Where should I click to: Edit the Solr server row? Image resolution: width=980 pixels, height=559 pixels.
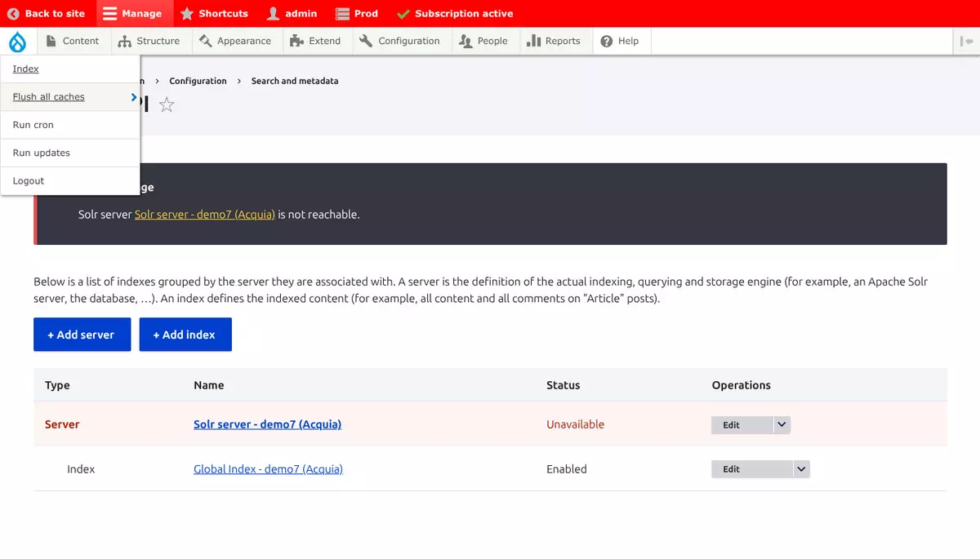[742, 425]
